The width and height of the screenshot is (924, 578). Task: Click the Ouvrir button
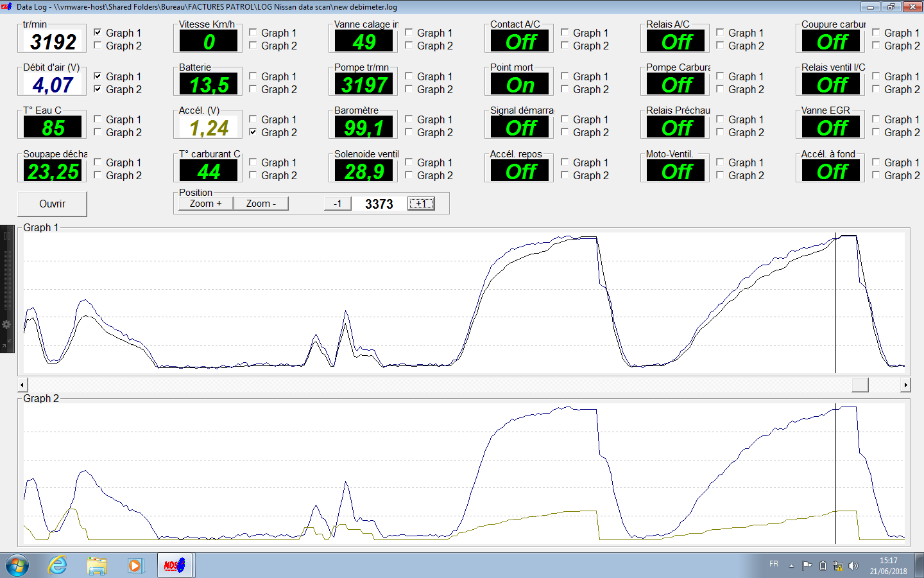[x=52, y=204]
